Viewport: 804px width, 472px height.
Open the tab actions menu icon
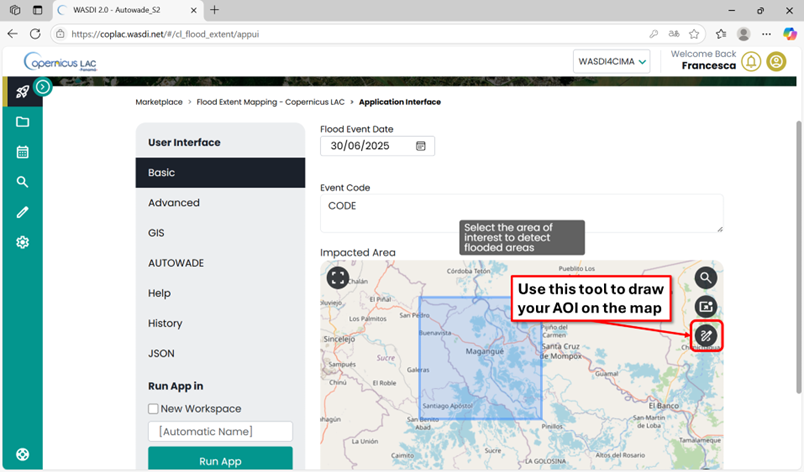(37, 10)
